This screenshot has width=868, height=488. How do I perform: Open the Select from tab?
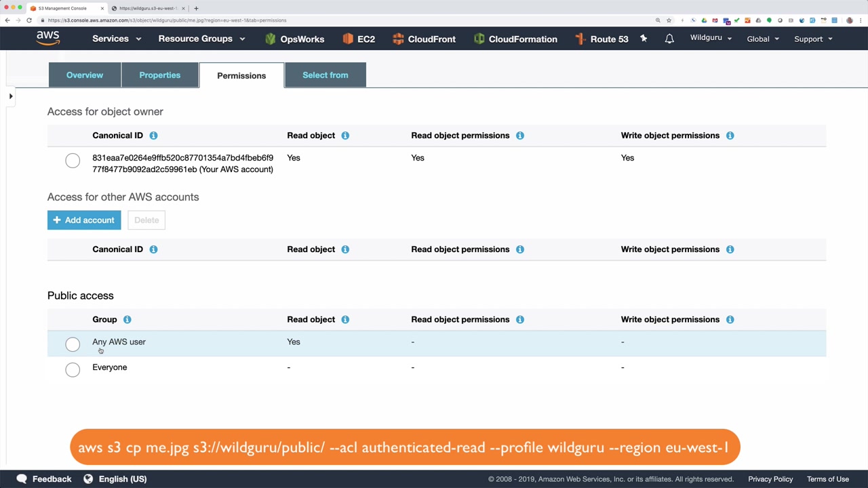click(x=325, y=75)
